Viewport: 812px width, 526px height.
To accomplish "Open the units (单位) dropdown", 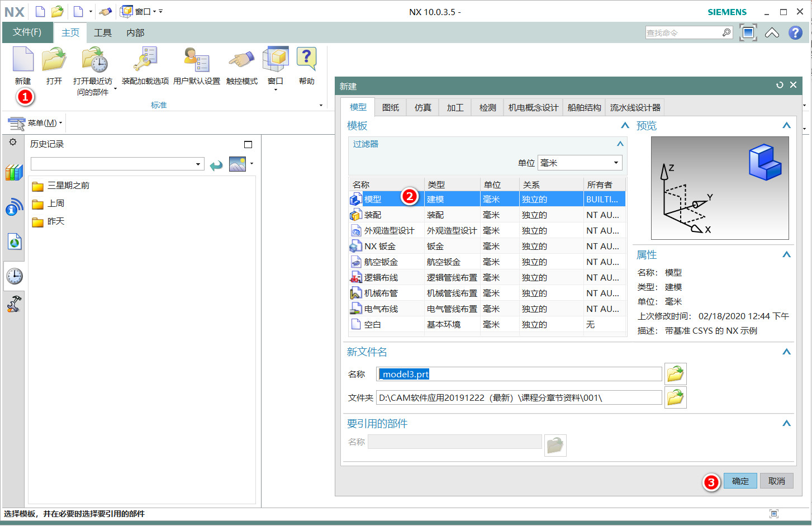I will point(580,163).
